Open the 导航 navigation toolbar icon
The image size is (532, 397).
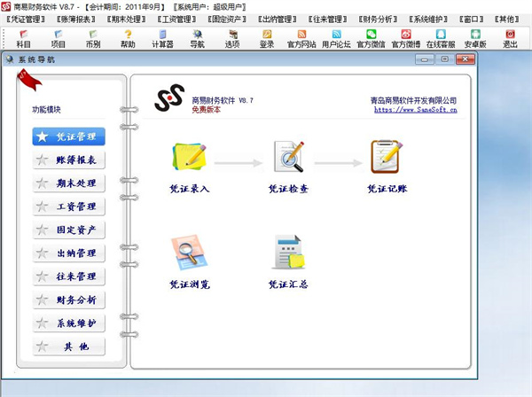pyautogui.click(x=198, y=39)
